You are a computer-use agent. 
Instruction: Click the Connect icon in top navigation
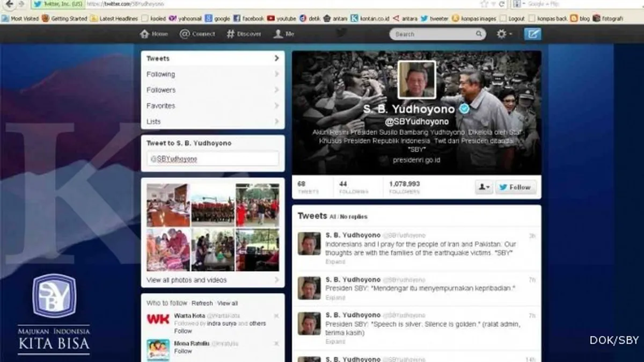tap(184, 34)
